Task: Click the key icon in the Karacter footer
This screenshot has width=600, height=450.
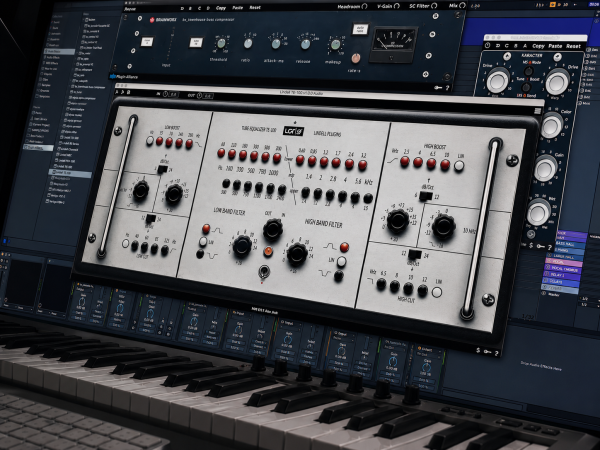Action: [x=540, y=246]
